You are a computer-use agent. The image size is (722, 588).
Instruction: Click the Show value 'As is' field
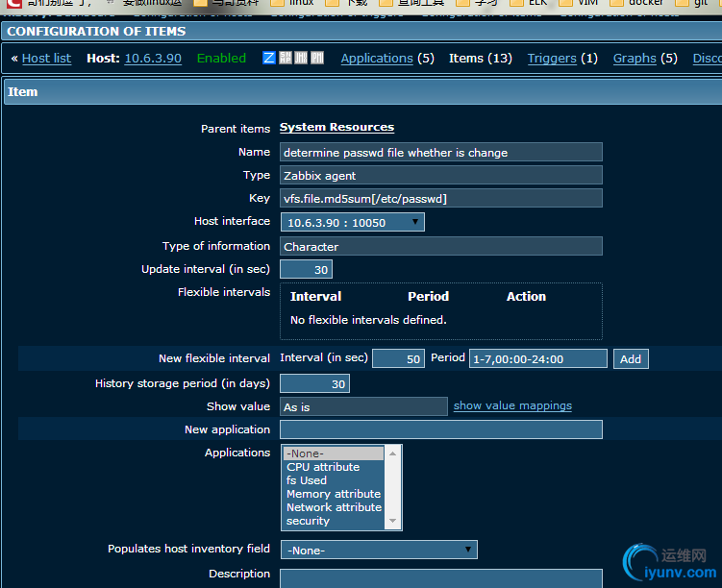(363, 406)
